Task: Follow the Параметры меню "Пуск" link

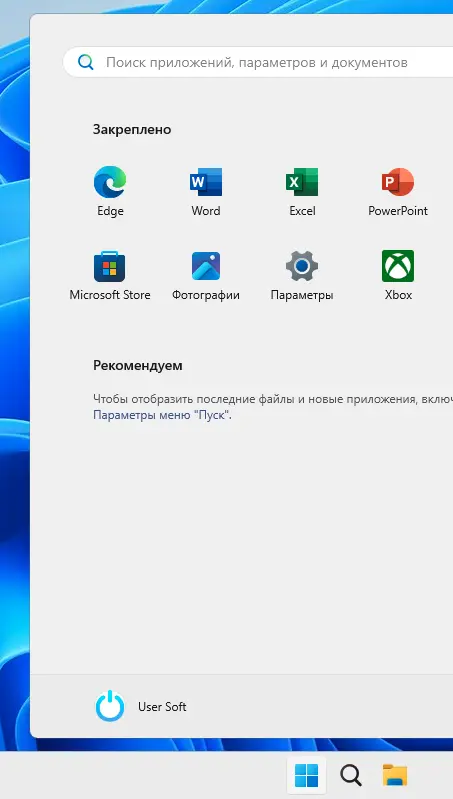Action: 162,415
